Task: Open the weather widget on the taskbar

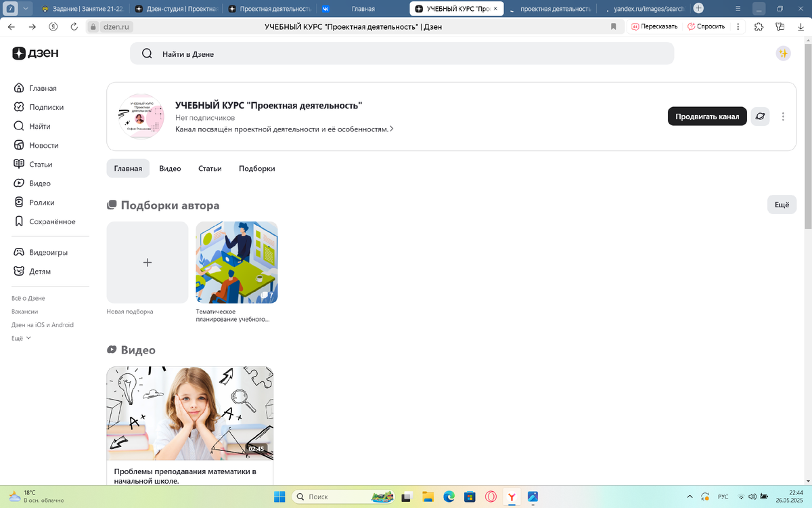Action: click(36, 496)
